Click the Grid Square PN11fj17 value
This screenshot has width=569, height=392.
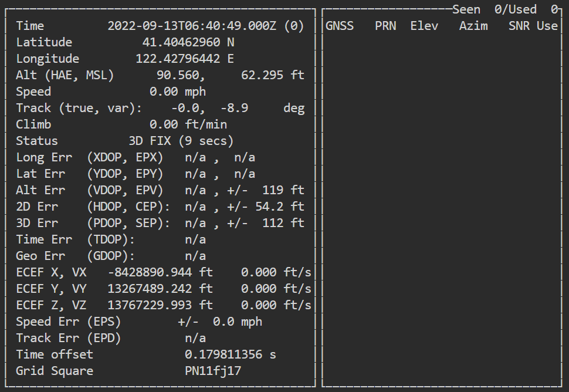tap(213, 371)
